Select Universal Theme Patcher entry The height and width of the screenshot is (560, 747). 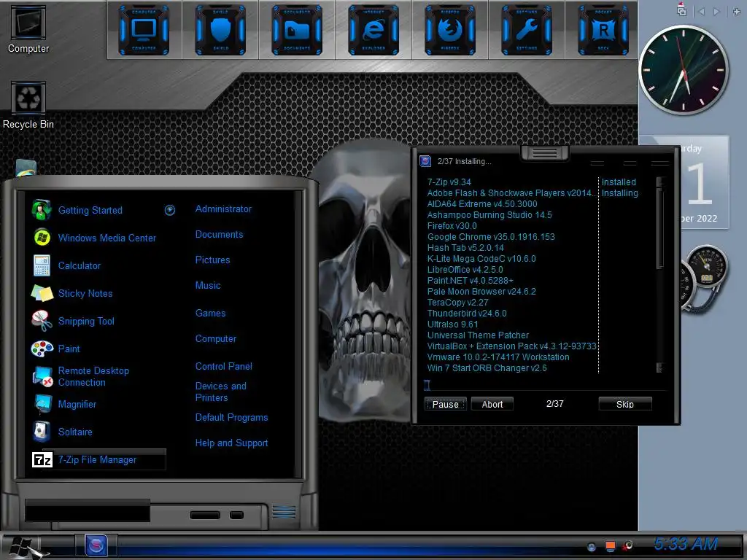point(478,335)
